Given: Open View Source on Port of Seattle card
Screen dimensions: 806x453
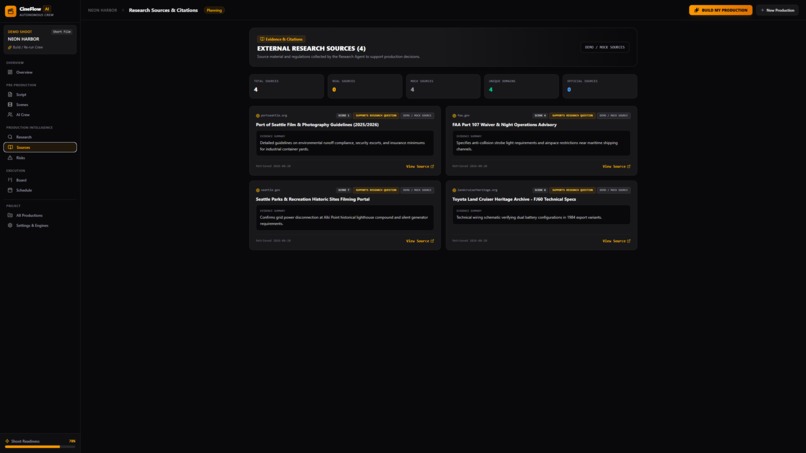Looking at the screenshot, I should [420, 167].
